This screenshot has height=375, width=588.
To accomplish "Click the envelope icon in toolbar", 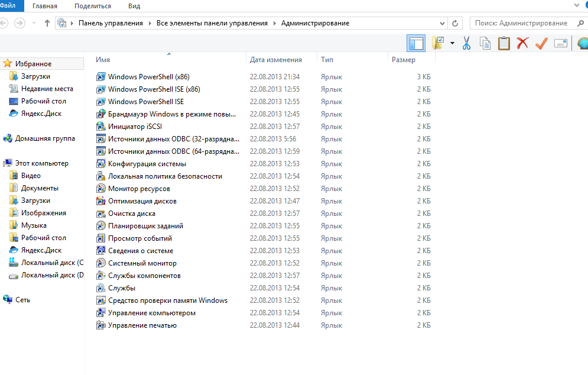I will 561,44.
